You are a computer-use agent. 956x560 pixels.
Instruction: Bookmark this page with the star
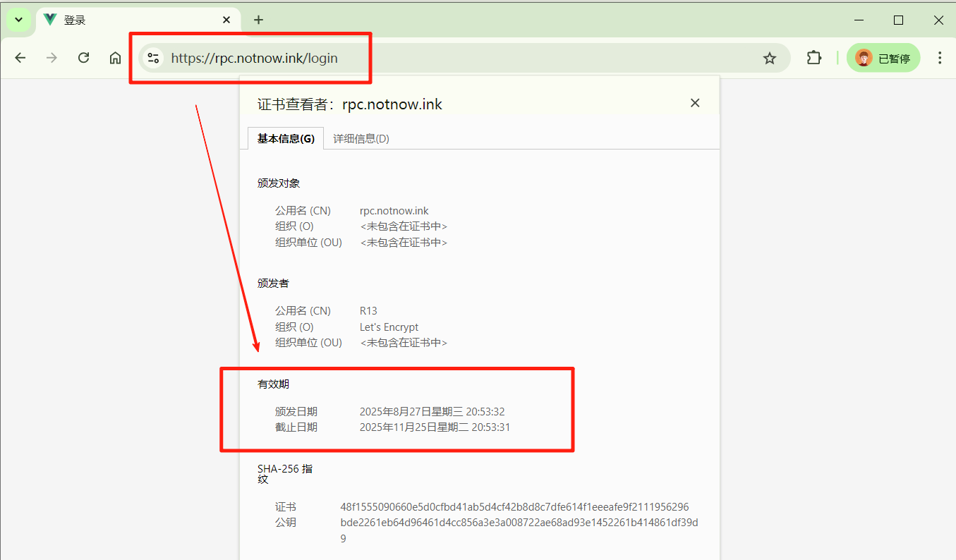769,58
